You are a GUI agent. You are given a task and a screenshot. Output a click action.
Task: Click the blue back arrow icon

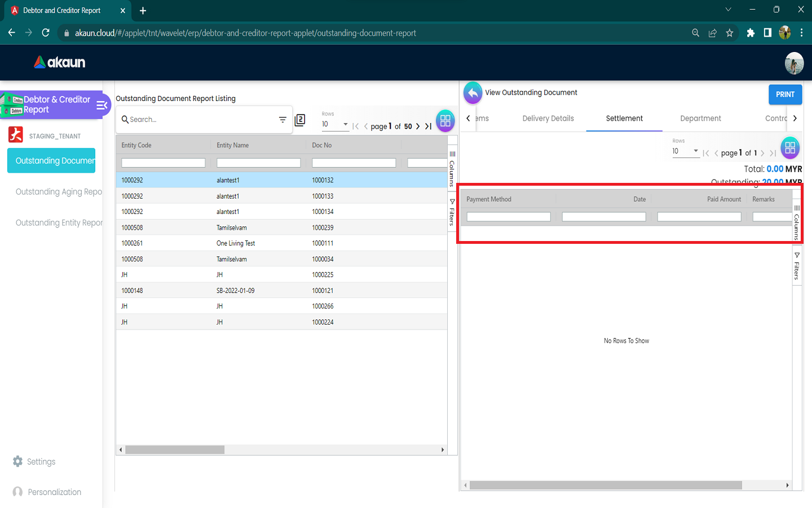(473, 93)
